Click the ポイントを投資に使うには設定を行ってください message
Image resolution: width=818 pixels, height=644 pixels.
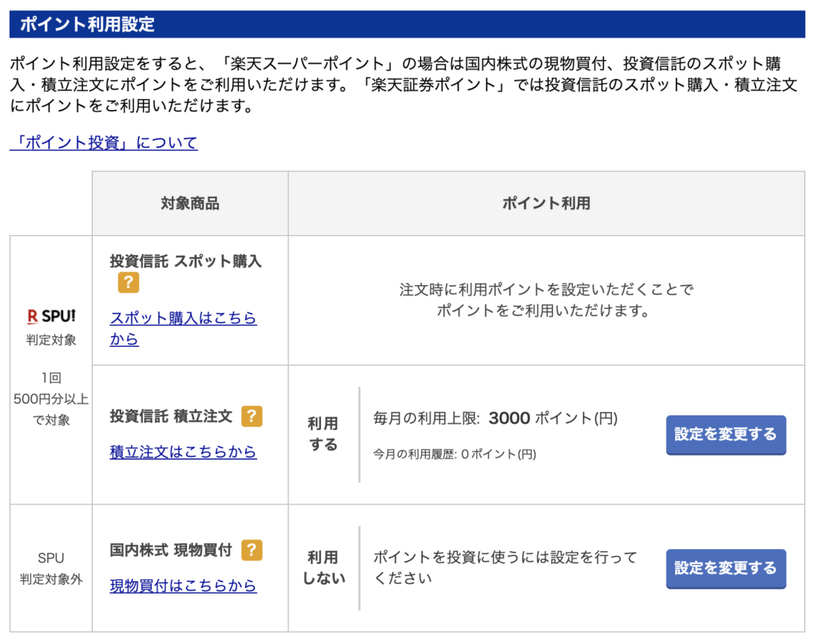(505, 568)
